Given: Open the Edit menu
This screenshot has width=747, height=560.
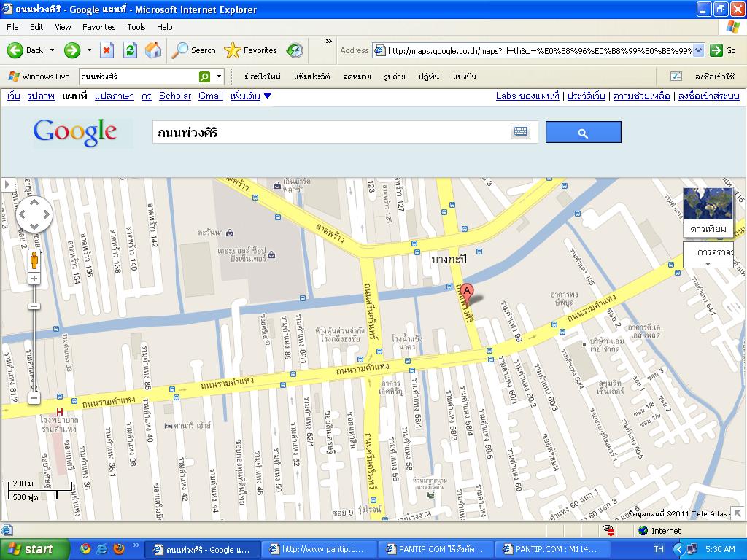Looking at the screenshot, I should click(x=36, y=27).
